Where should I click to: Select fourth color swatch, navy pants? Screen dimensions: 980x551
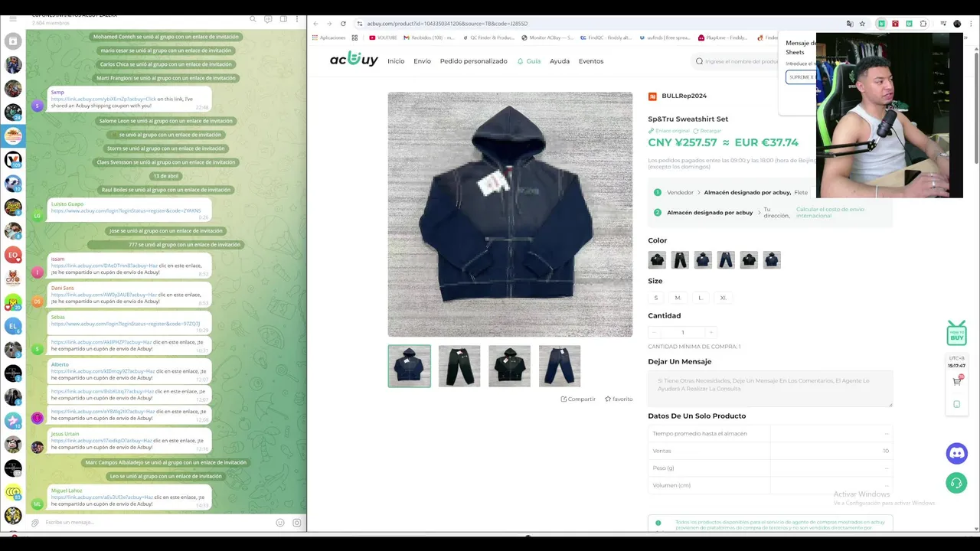(x=726, y=260)
